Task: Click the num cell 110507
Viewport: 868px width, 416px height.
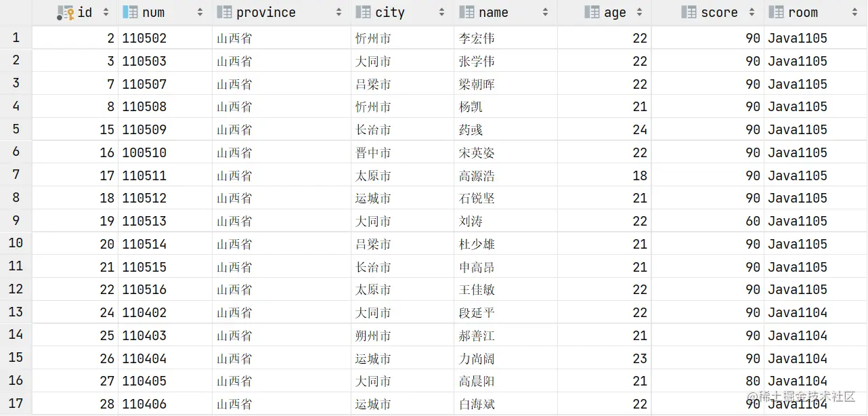Action: click(x=144, y=84)
